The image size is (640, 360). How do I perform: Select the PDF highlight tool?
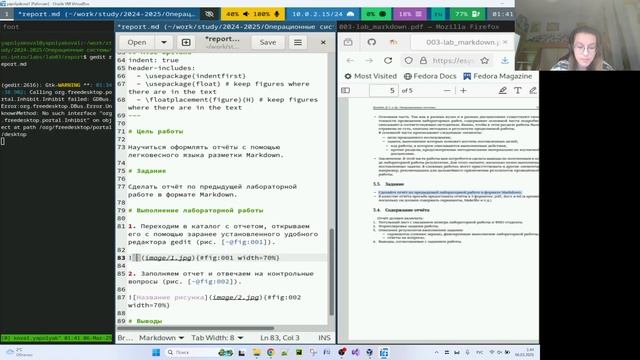pyautogui.click(x=502, y=91)
